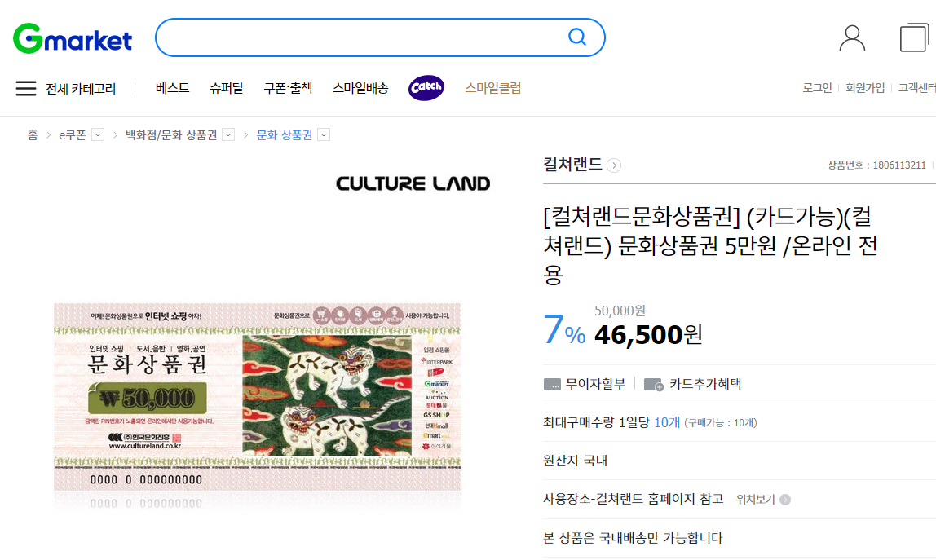Open the hamburger all-categories menu
This screenshot has height=560, width=936.
pos(25,88)
